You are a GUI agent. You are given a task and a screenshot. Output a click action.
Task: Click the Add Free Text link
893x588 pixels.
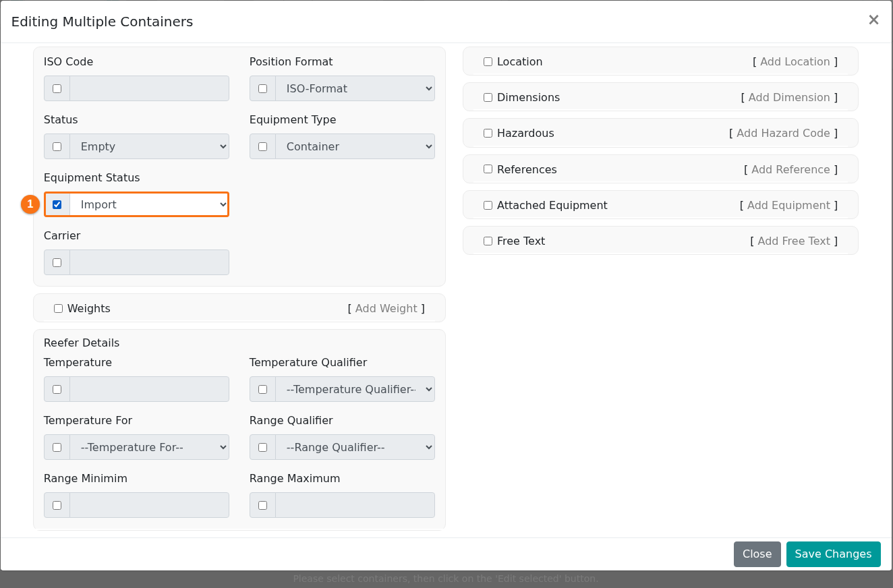tap(794, 241)
